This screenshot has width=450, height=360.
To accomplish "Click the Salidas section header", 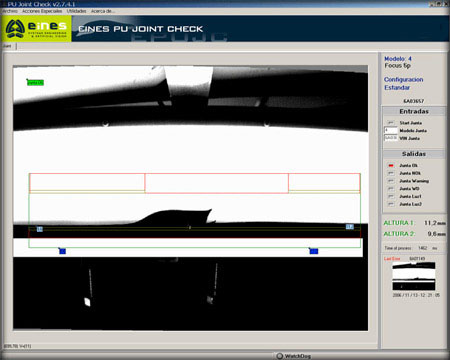I will pos(414,154).
